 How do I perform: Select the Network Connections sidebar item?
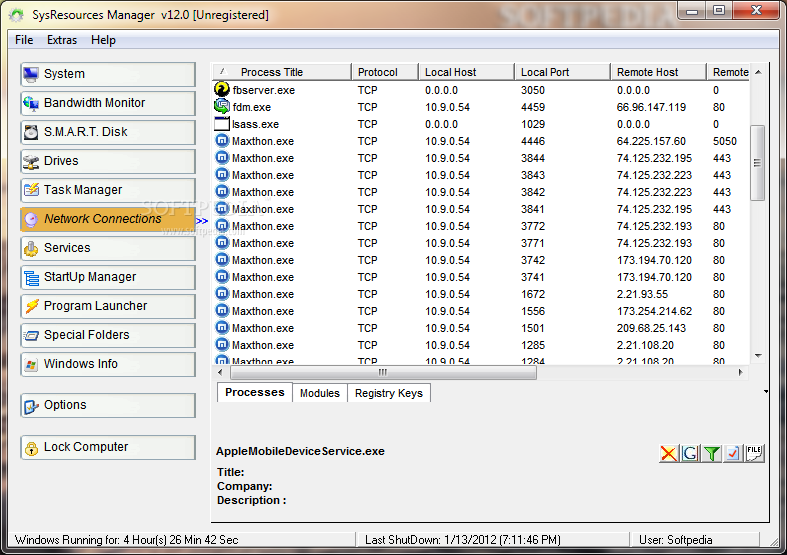point(108,219)
